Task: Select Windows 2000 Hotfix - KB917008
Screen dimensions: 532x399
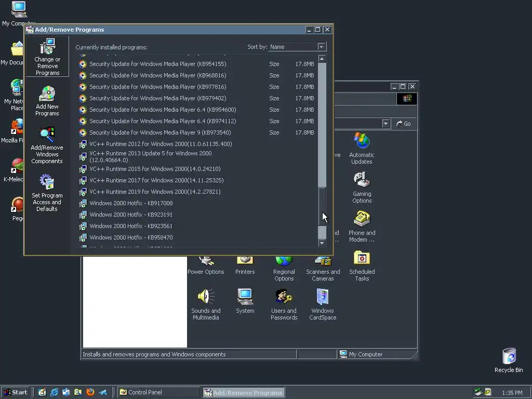Action: pyautogui.click(x=197, y=203)
